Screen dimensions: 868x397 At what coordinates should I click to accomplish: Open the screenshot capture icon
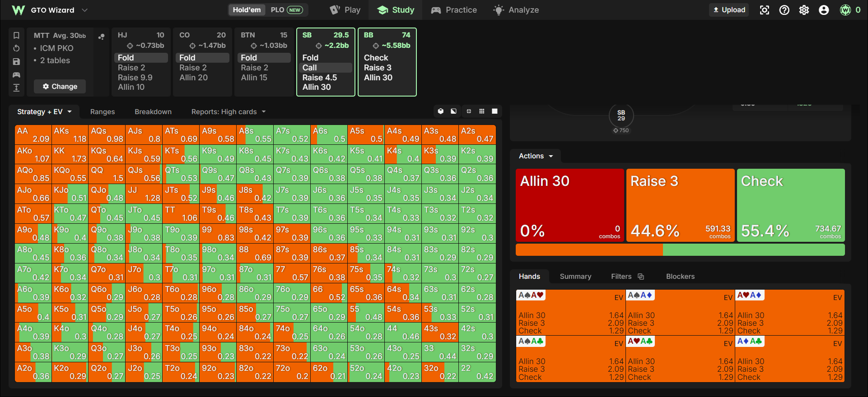765,10
